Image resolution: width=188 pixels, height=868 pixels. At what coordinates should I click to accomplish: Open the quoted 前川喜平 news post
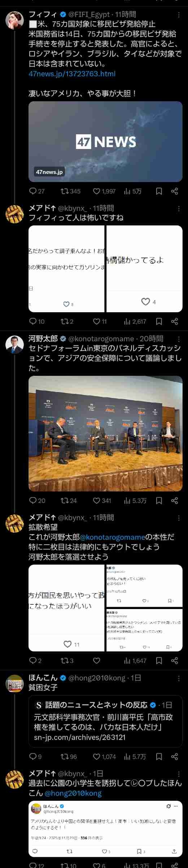105,722
